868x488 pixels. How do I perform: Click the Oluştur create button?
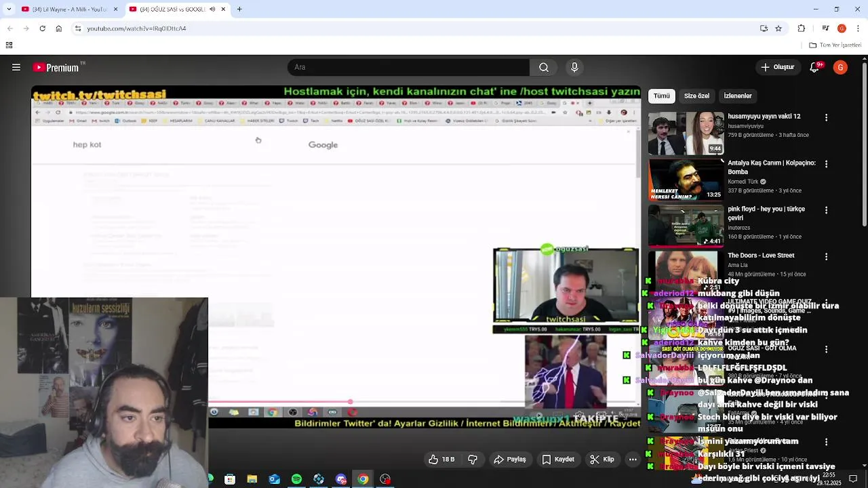pos(778,67)
